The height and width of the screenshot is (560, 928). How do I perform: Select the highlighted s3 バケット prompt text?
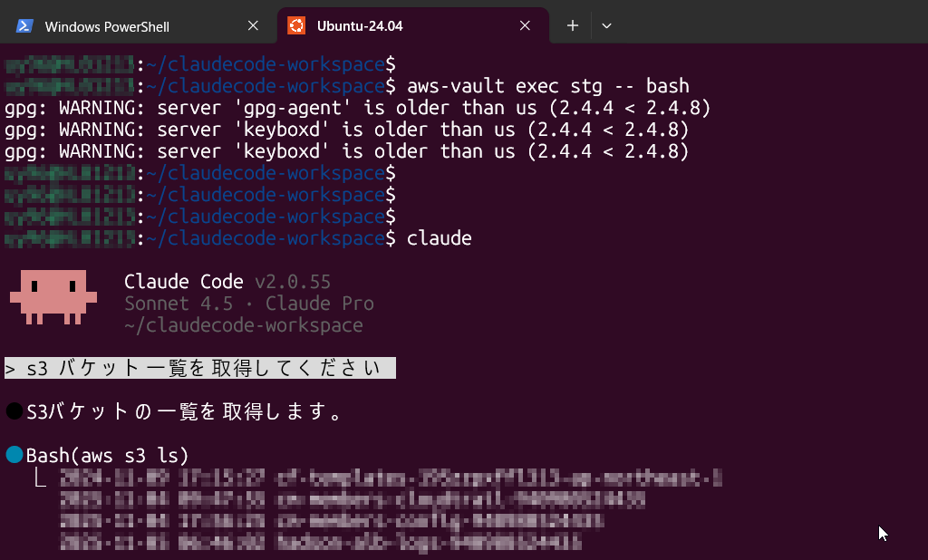pyautogui.click(x=199, y=368)
